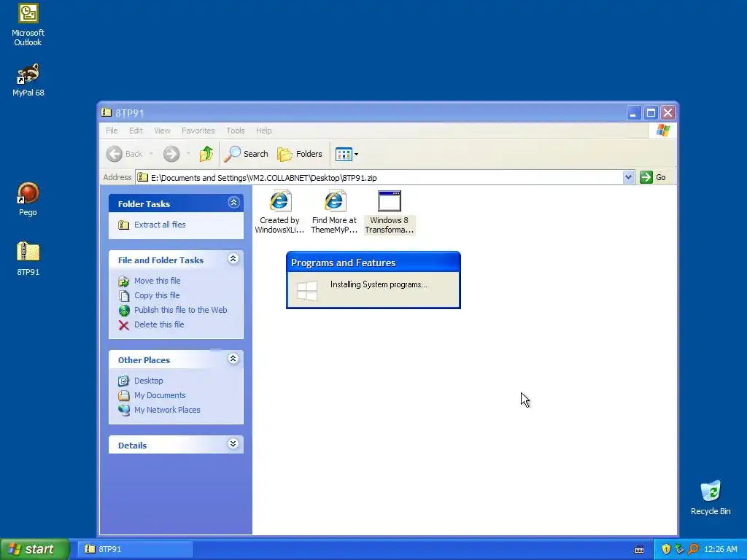
Task: Collapse Folder Tasks panel
Action: coord(233,203)
